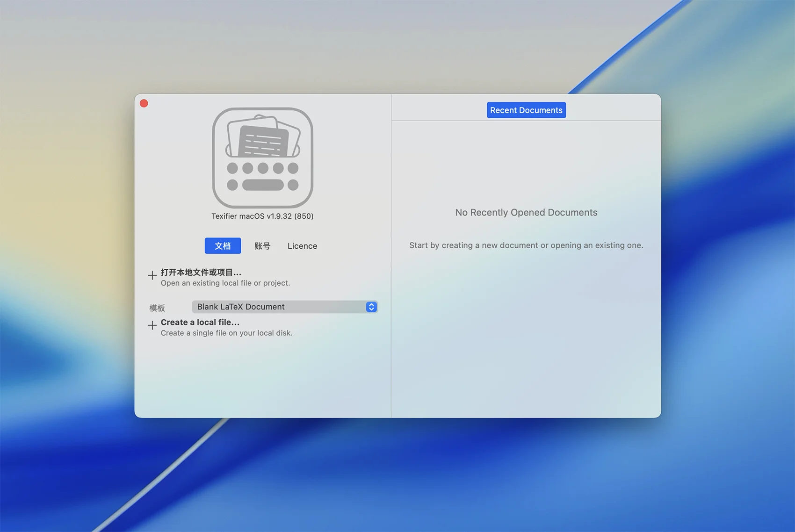Switch to the 文档 tab

pos(223,246)
